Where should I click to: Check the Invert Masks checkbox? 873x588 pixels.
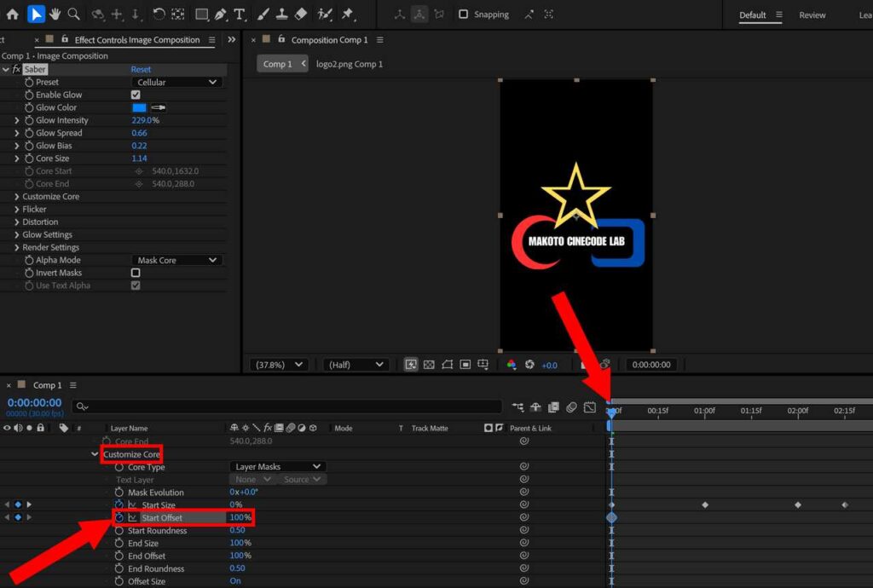coord(136,273)
